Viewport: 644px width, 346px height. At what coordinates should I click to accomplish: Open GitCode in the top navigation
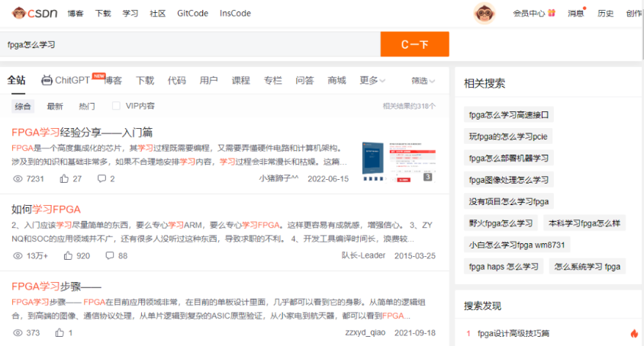click(192, 14)
